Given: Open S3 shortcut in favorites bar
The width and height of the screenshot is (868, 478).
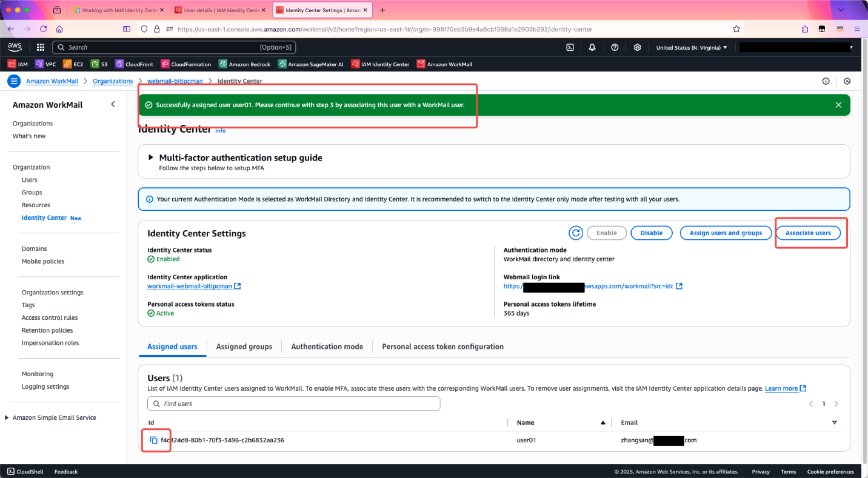Looking at the screenshot, I should [99, 64].
